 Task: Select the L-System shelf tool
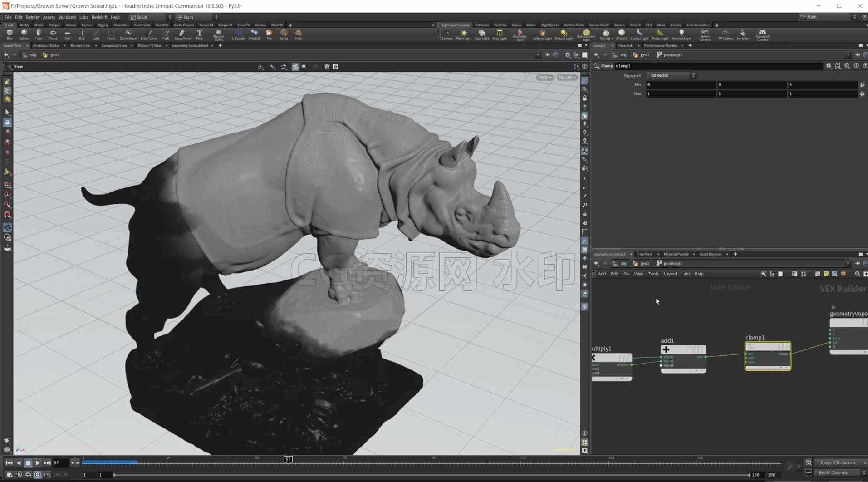[x=238, y=34]
